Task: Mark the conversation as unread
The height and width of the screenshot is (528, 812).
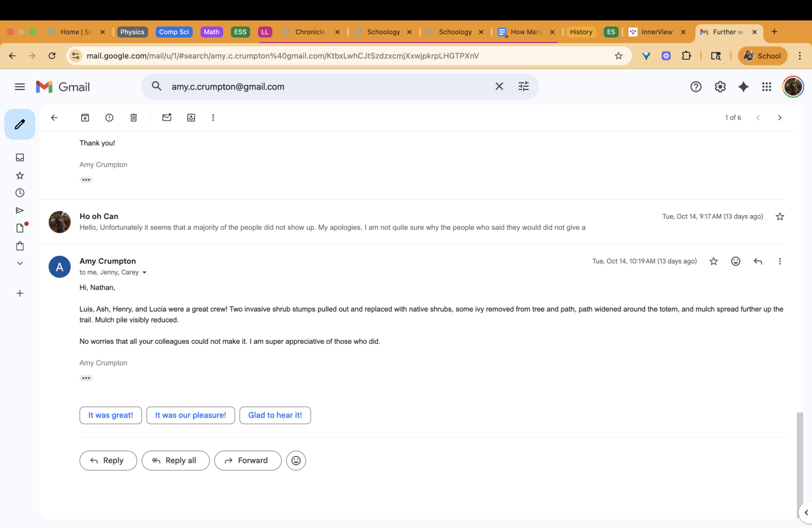Action: pyautogui.click(x=167, y=117)
